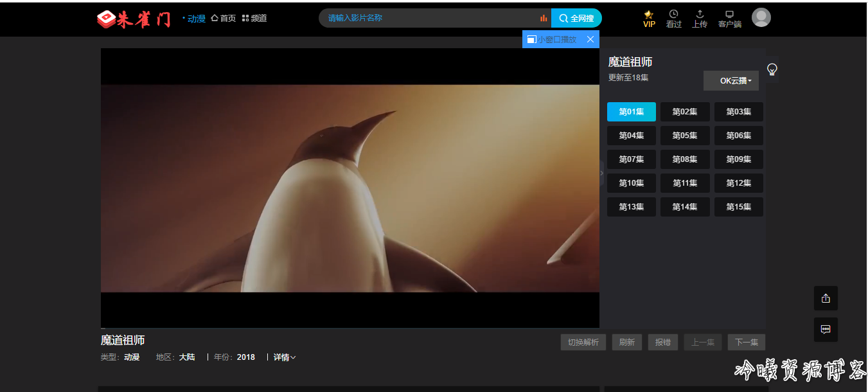Image resolution: width=868 pixels, height=392 pixels.
Task: Click the 切换解析 switch parser button
Action: 583,343
